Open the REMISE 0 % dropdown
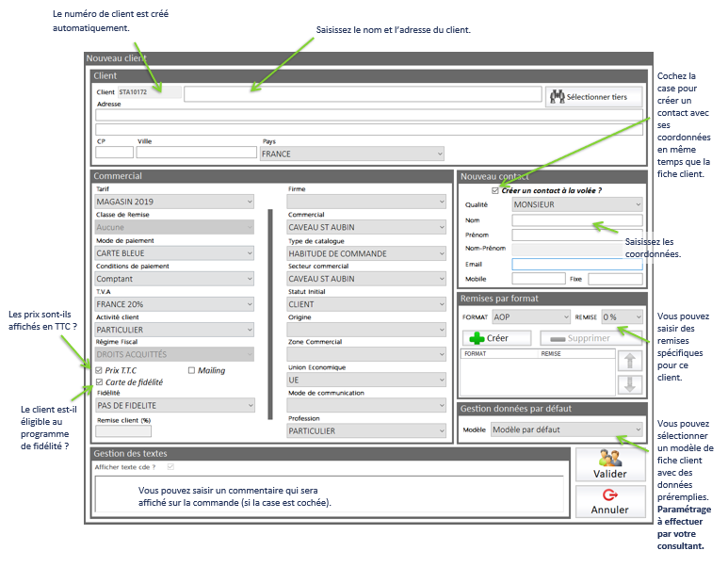Viewport: 728px width, 567px height. (622, 317)
